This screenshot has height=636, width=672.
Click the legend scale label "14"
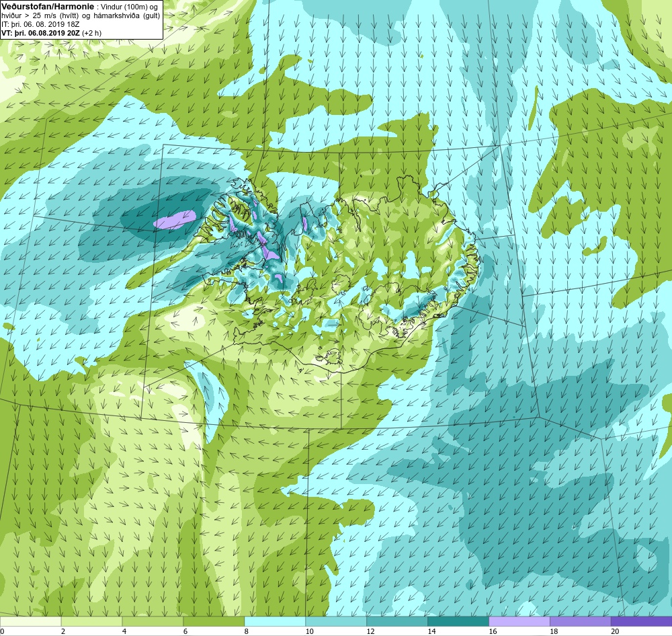[x=431, y=631]
